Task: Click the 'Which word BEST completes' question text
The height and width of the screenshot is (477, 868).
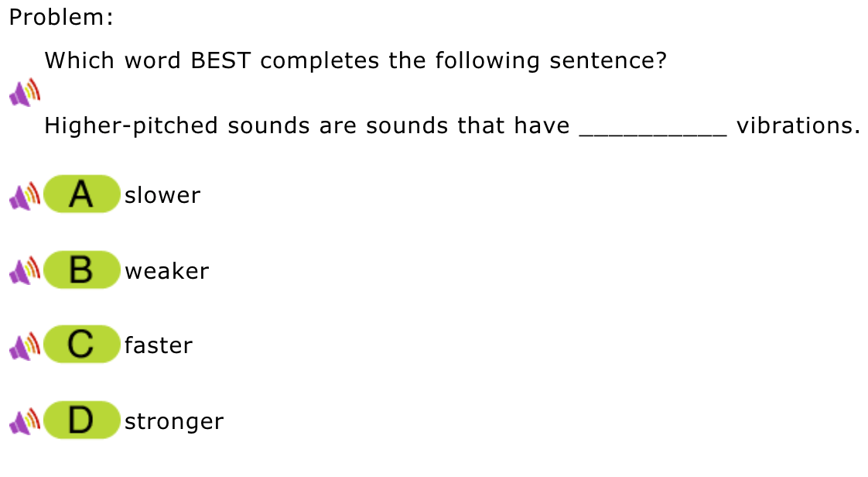Action: coord(356,61)
